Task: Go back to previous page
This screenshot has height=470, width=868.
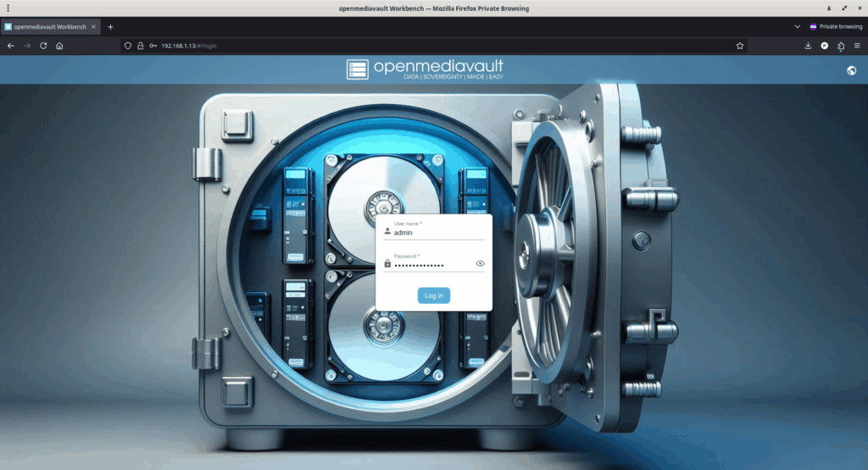Action: 10,46
